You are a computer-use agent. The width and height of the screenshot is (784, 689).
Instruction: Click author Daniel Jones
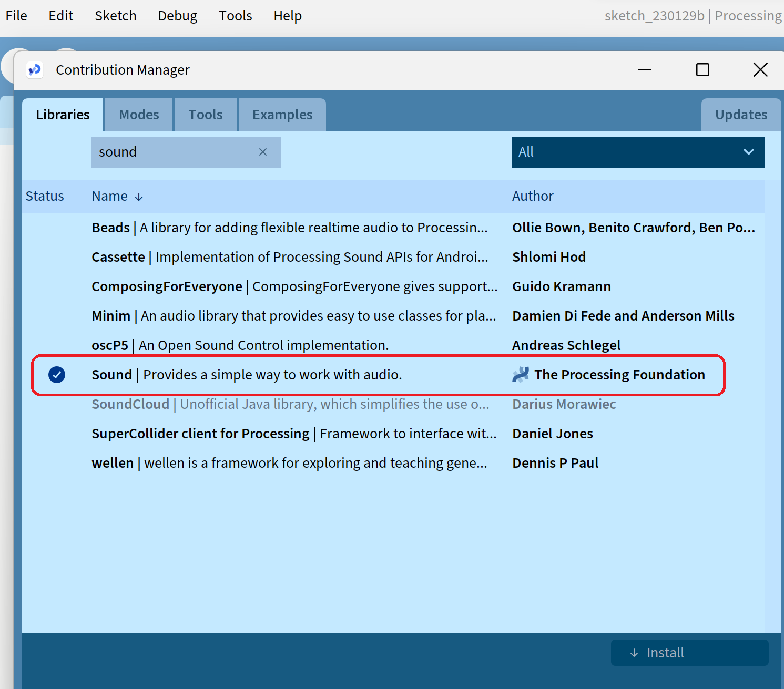(x=553, y=434)
